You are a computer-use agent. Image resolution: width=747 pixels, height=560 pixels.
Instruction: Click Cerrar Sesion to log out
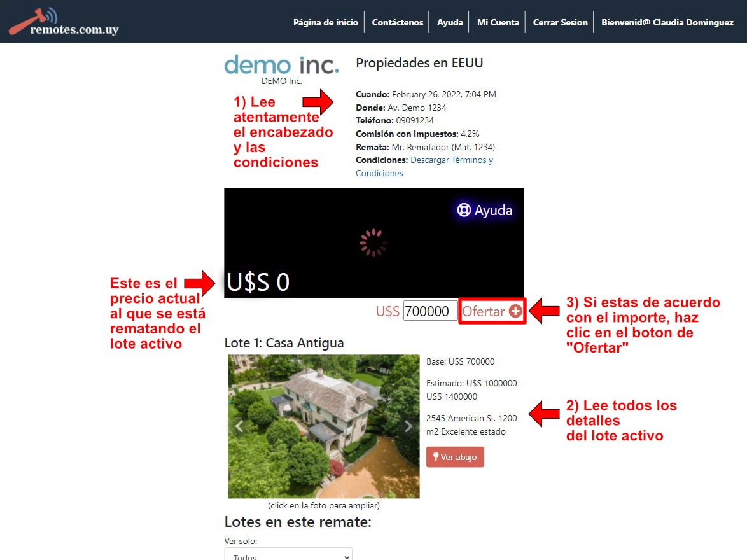click(x=560, y=22)
